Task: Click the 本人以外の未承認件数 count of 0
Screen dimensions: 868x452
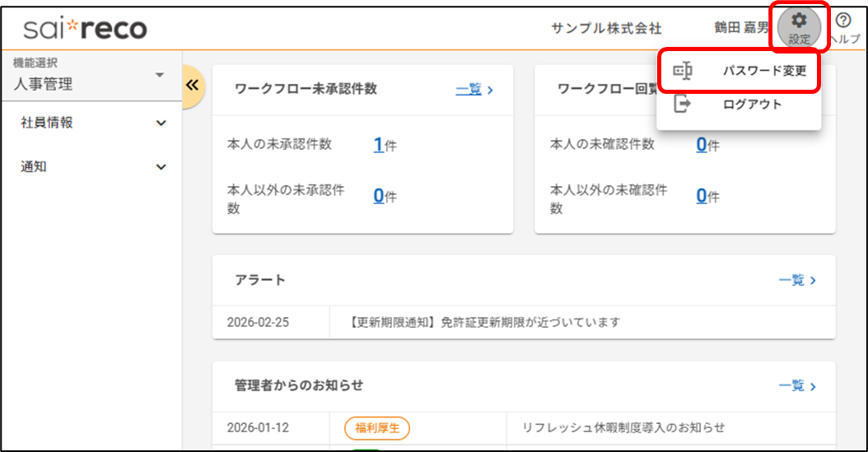Action: [379, 196]
